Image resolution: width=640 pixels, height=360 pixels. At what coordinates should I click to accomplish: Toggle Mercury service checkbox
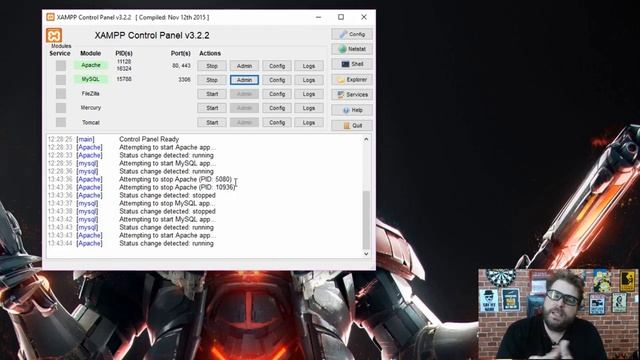click(x=61, y=108)
